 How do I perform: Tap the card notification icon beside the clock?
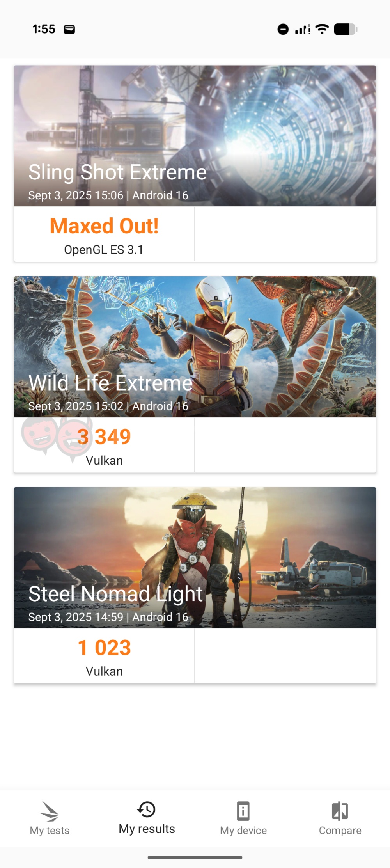[x=69, y=29]
